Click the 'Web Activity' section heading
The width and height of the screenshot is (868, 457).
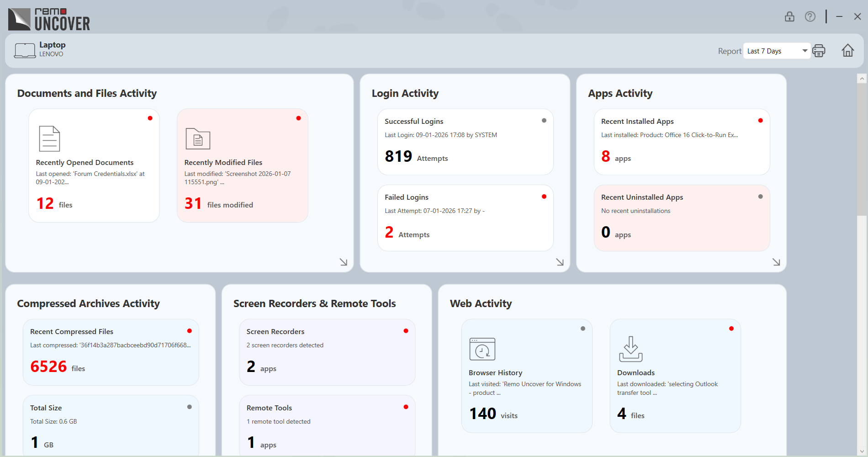point(481,303)
